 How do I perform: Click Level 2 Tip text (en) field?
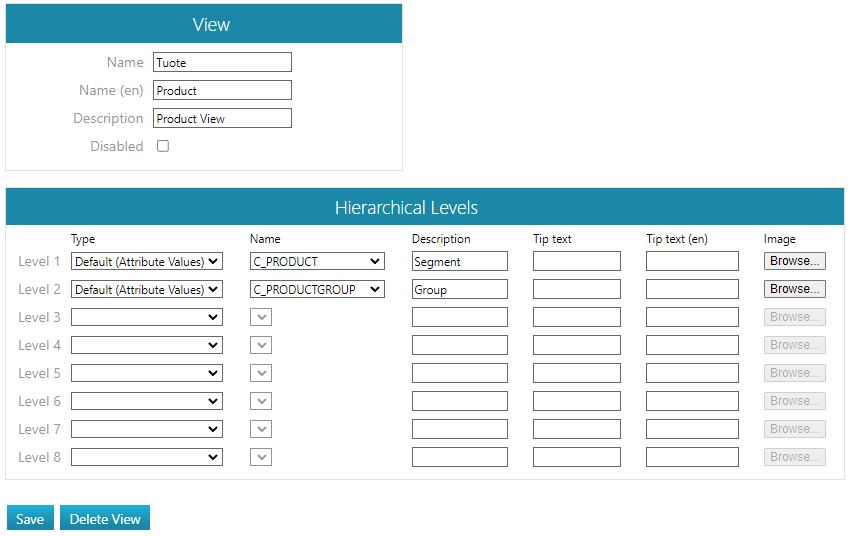[692, 289]
